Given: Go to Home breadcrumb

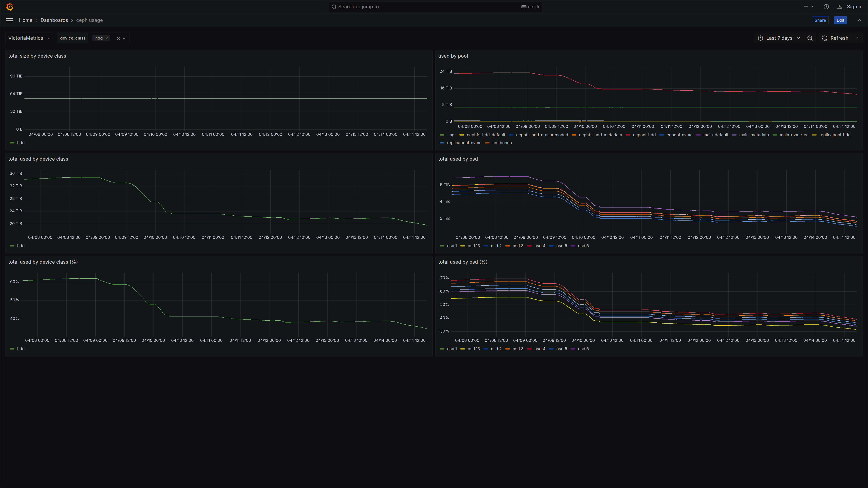Looking at the screenshot, I should pos(26,20).
